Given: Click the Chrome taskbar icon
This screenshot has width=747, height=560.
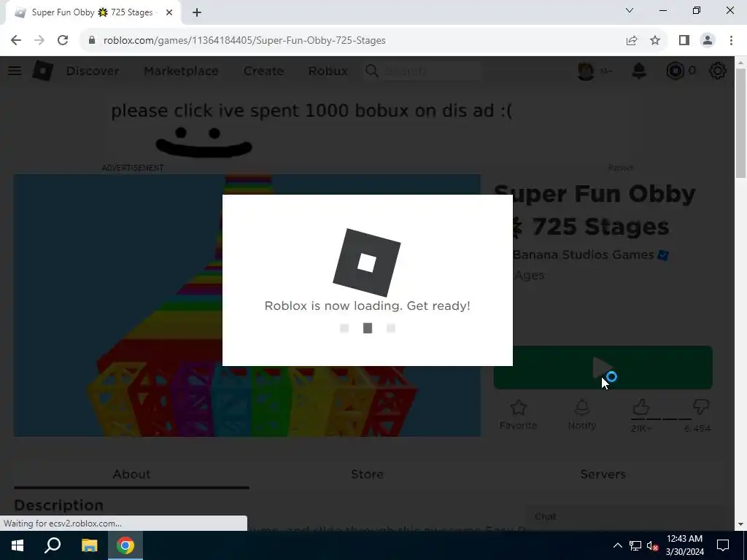Looking at the screenshot, I should [x=125, y=545].
